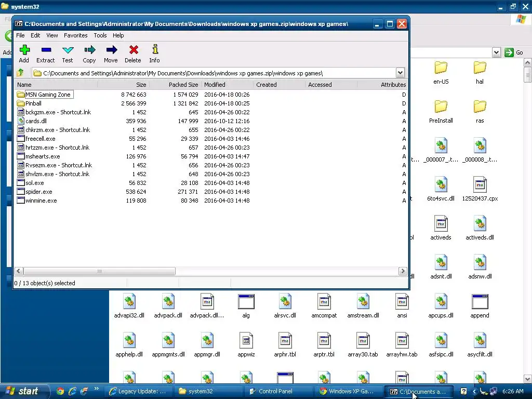Open the Tools menu
Image resolution: width=532 pixels, height=399 pixels.
click(x=100, y=35)
